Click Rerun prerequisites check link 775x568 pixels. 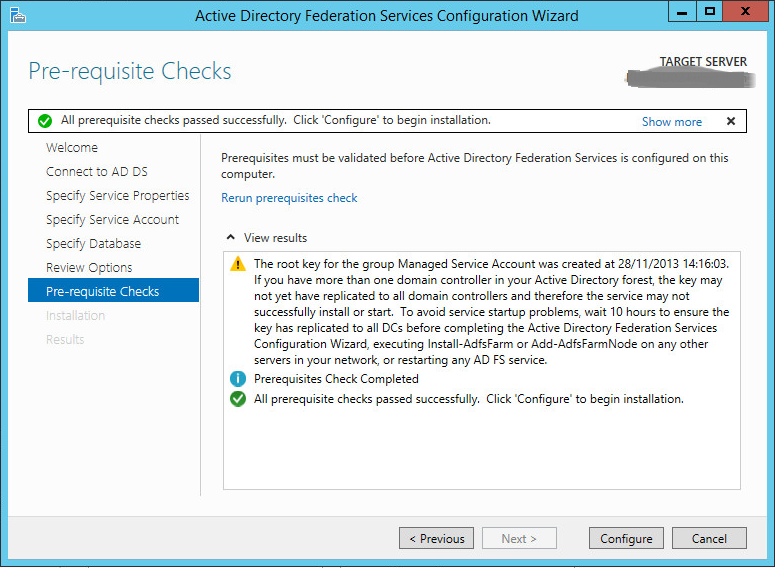point(289,198)
